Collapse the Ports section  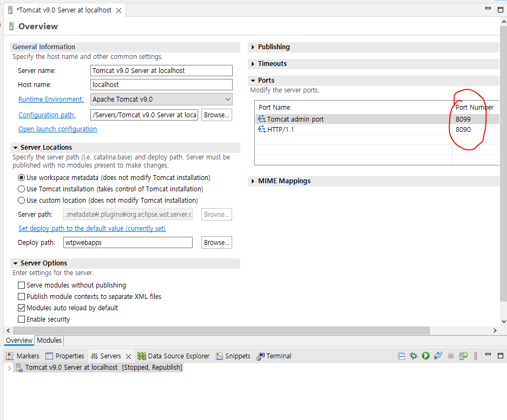click(x=253, y=81)
